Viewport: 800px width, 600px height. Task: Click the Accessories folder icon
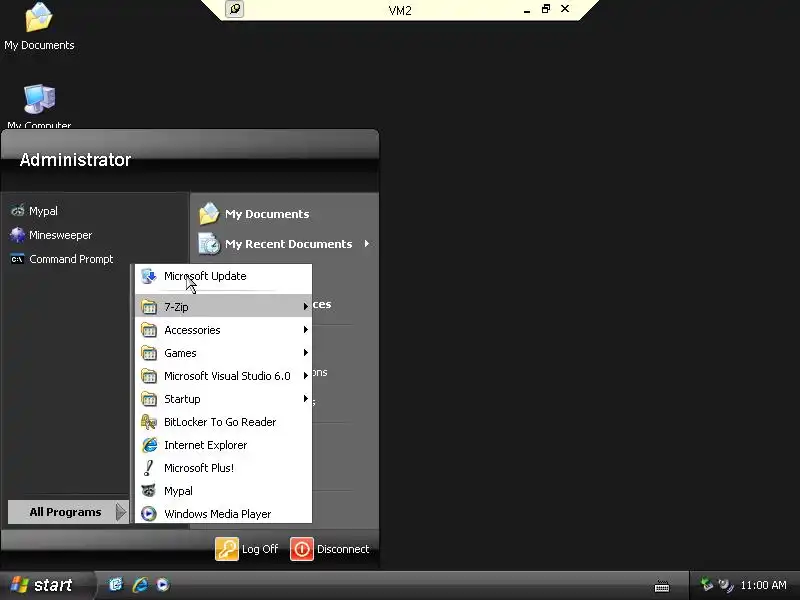[148, 330]
